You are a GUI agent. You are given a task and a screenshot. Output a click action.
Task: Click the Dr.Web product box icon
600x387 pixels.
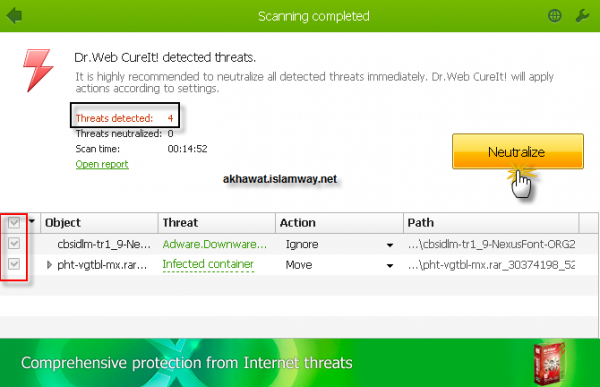(x=549, y=363)
